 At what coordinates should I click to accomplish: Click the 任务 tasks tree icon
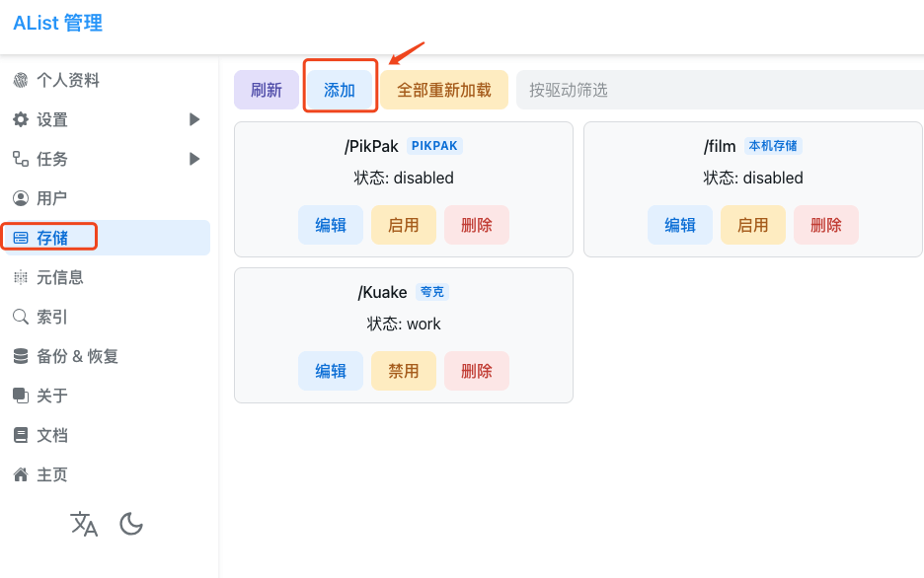click(x=21, y=159)
